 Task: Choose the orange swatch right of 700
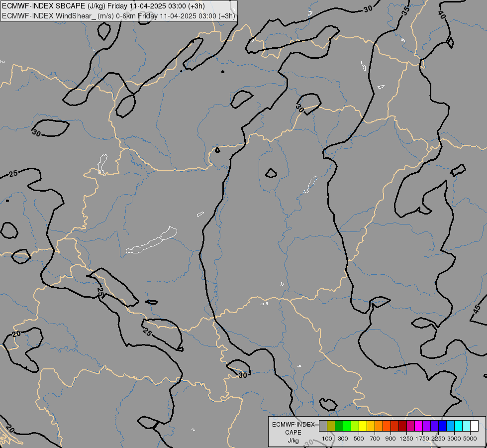(379, 426)
